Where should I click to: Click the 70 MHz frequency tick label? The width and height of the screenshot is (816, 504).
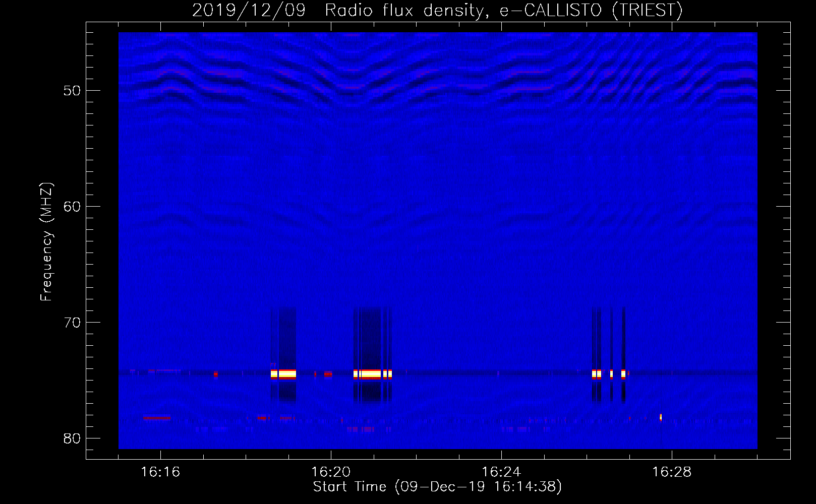click(72, 323)
